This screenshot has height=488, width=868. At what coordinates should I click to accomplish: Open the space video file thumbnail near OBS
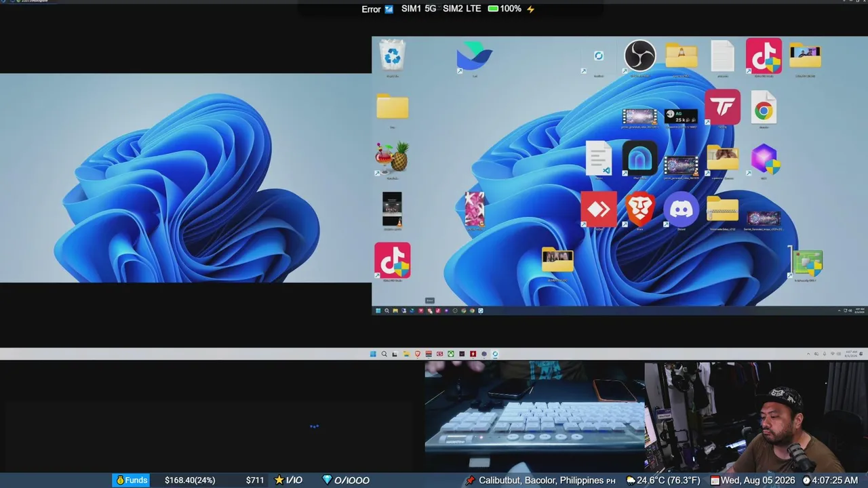coord(639,117)
